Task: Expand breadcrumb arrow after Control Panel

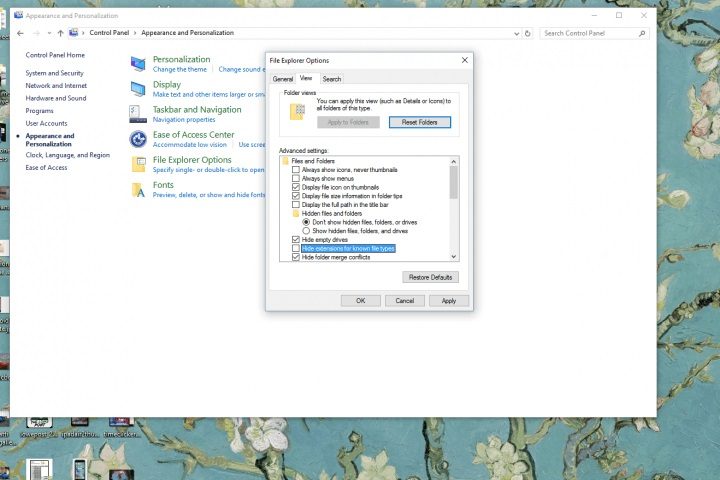Action: (134, 33)
